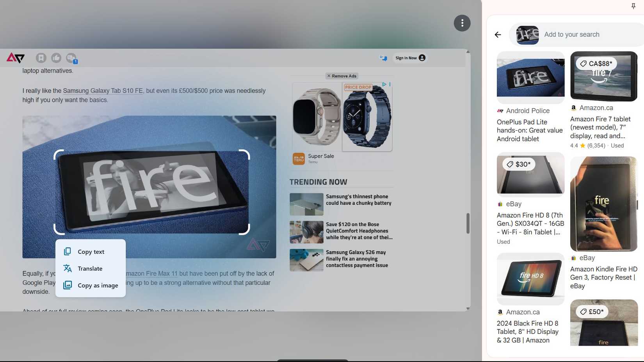
Task: Click the Sign In Now button
Action: pos(406,58)
